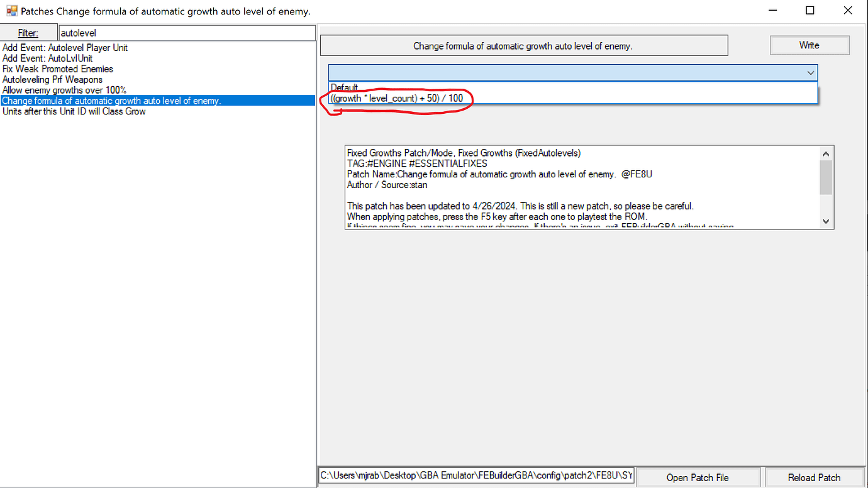Choose Default in the formula dropdown list
This screenshot has height=488, width=868.
[x=345, y=87]
